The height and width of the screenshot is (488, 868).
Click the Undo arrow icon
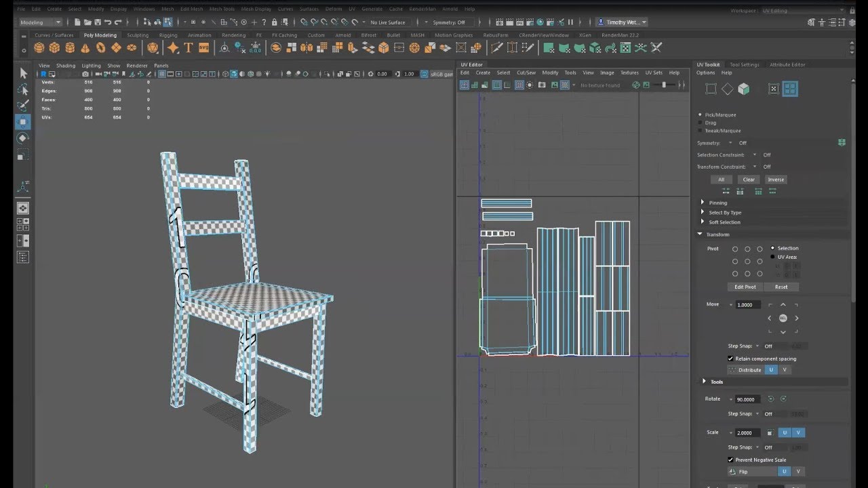pyautogui.click(x=108, y=22)
